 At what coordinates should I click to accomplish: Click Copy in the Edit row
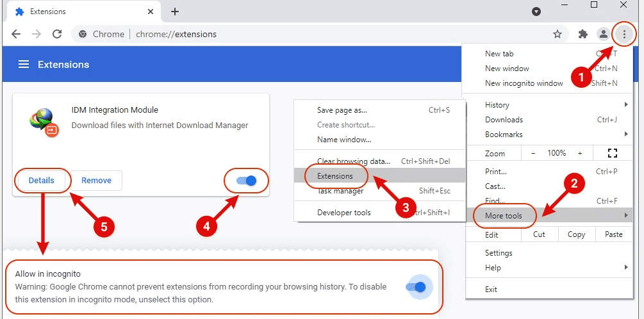tap(576, 234)
